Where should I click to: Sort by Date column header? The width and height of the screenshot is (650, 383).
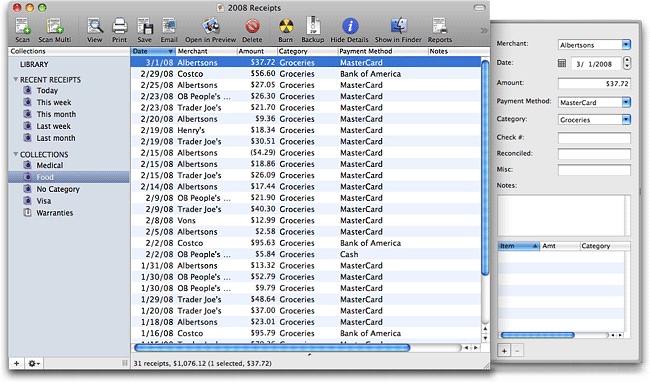point(152,51)
